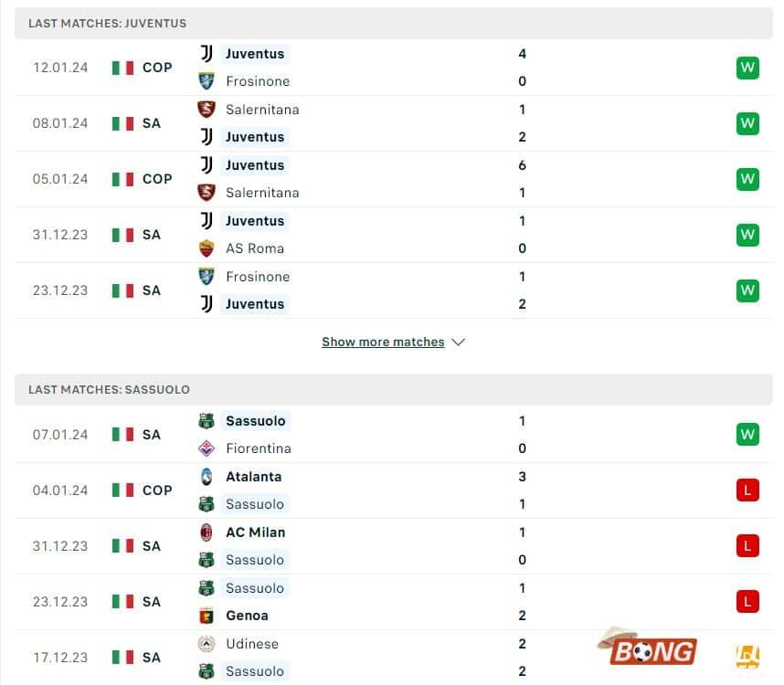This screenshot has width=784, height=685.
Task: Expand the Show more matches chevron
Action: tap(458, 342)
